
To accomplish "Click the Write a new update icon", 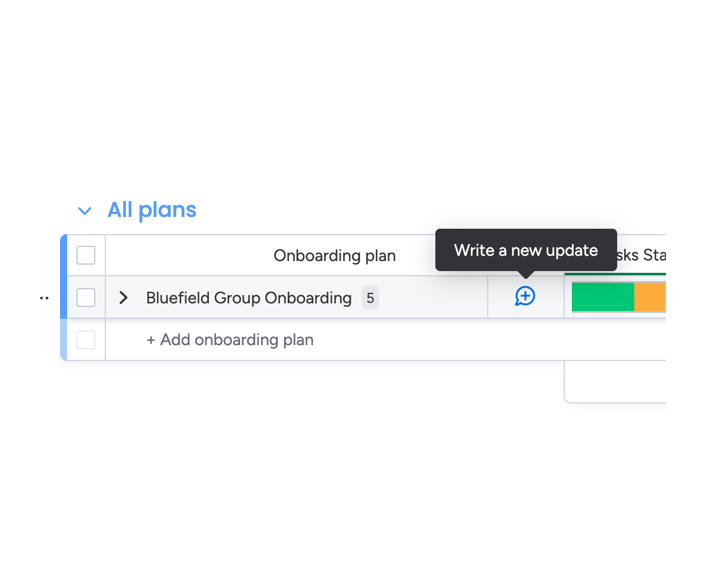I will click(x=525, y=296).
